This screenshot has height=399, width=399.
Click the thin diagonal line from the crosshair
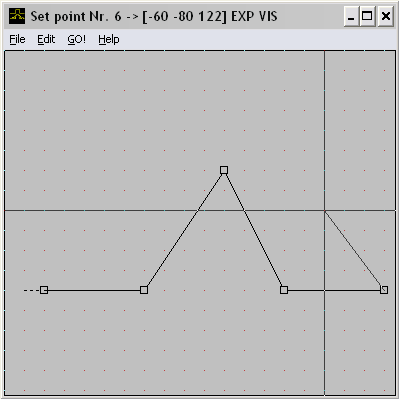tap(354, 250)
